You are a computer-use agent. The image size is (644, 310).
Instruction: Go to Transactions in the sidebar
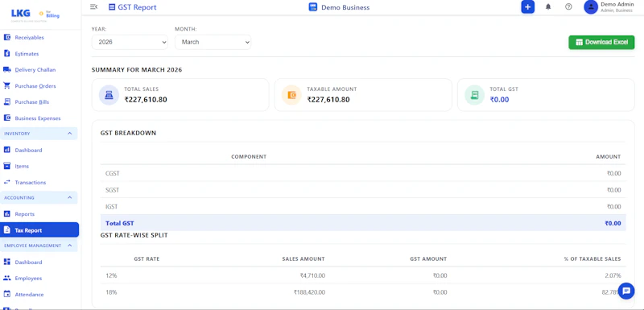pyautogui.click(x=31, y=182)
